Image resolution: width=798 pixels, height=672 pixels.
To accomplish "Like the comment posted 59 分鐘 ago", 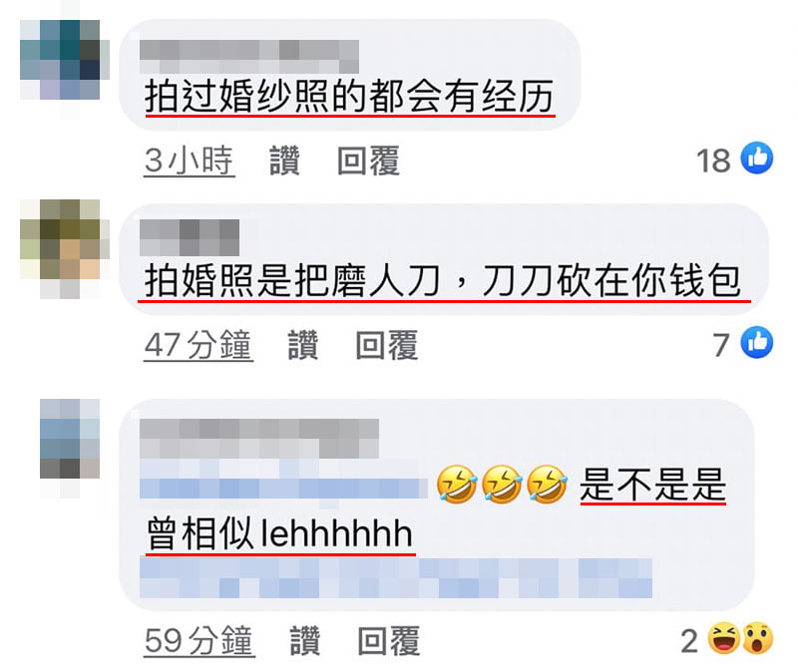I will click(305, 640).
